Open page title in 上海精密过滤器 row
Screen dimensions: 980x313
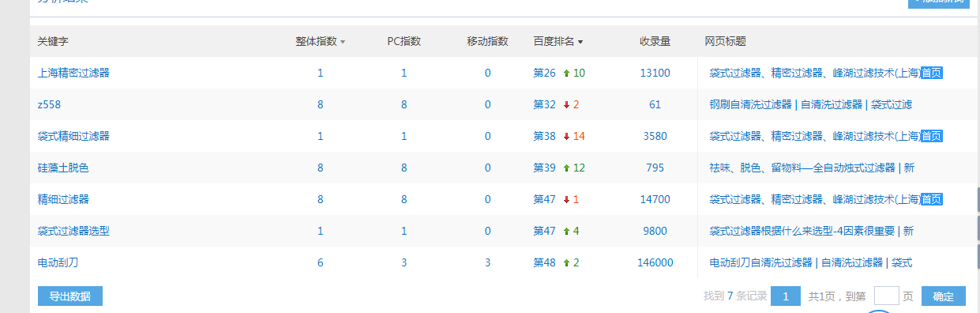[814, 73]
